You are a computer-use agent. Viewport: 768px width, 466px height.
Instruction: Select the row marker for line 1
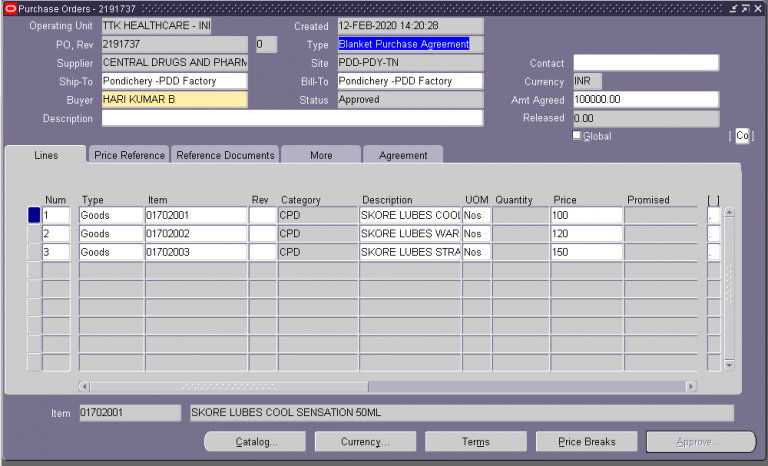pyautogui.click(x=34, y=215)
